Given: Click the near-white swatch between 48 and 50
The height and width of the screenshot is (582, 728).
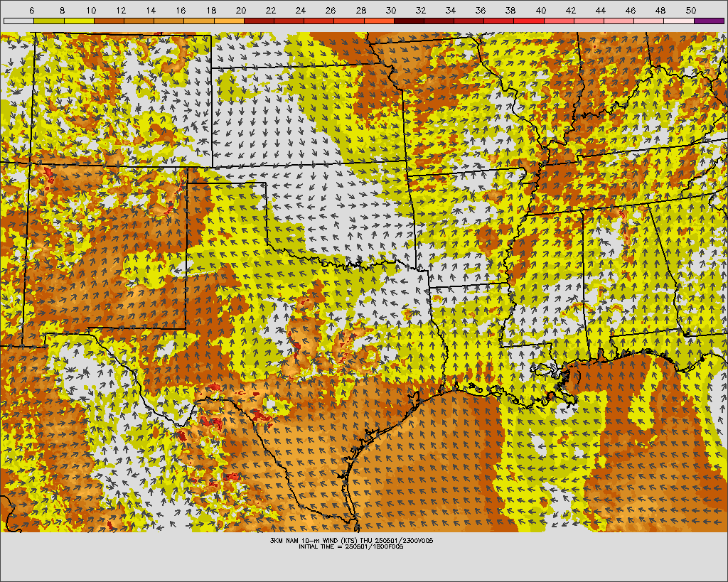Looking at the screenshot, I should 679,21.
